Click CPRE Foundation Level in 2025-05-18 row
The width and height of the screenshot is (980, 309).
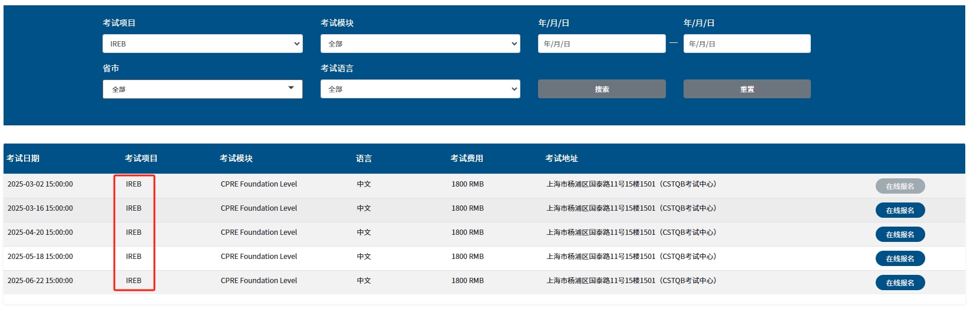pyautogui.click(x=259, y=257)
